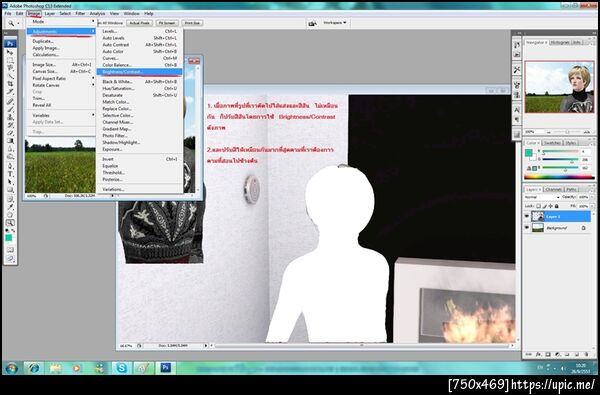
Task: Click the Windows Start orb
Action: click(11, 368)
